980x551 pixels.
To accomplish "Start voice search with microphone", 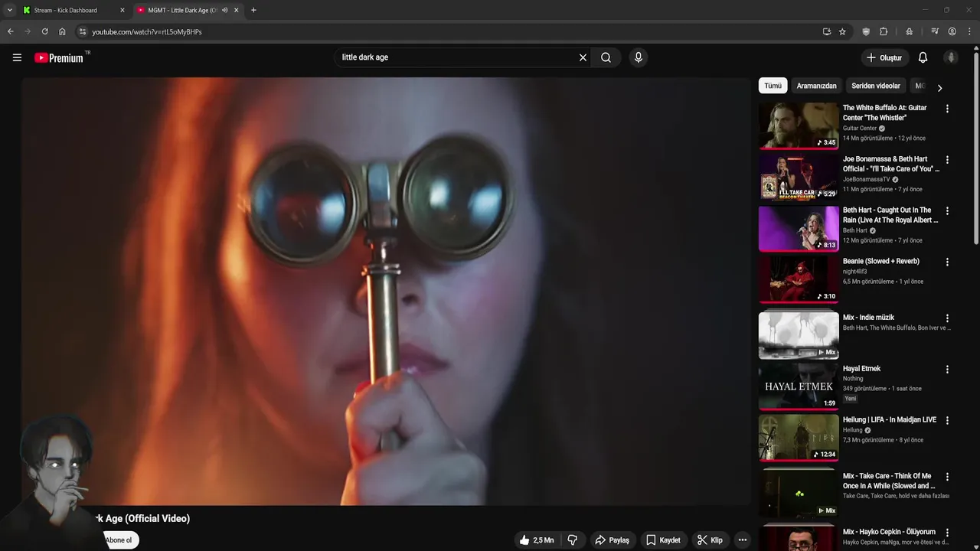I will pos(638,57).
